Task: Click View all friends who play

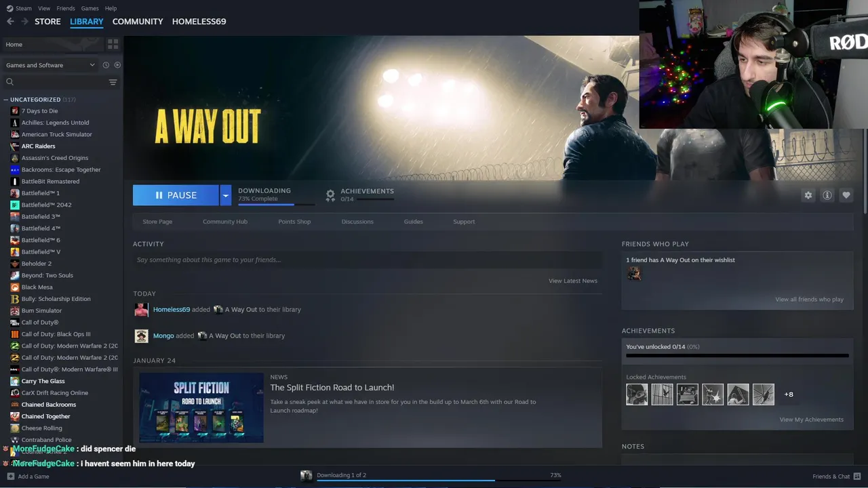Action: point(810,300)
